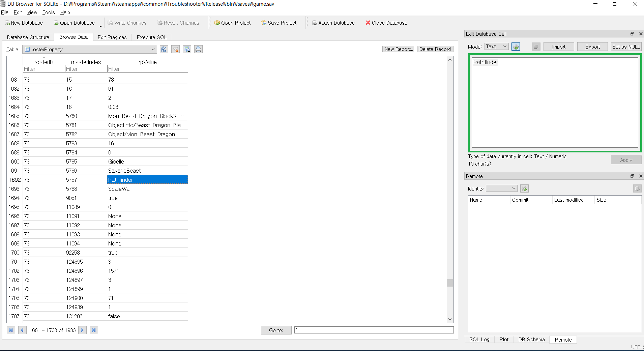Jump to the last page of records
644x351 pixels.
click(x=94, y=330)
